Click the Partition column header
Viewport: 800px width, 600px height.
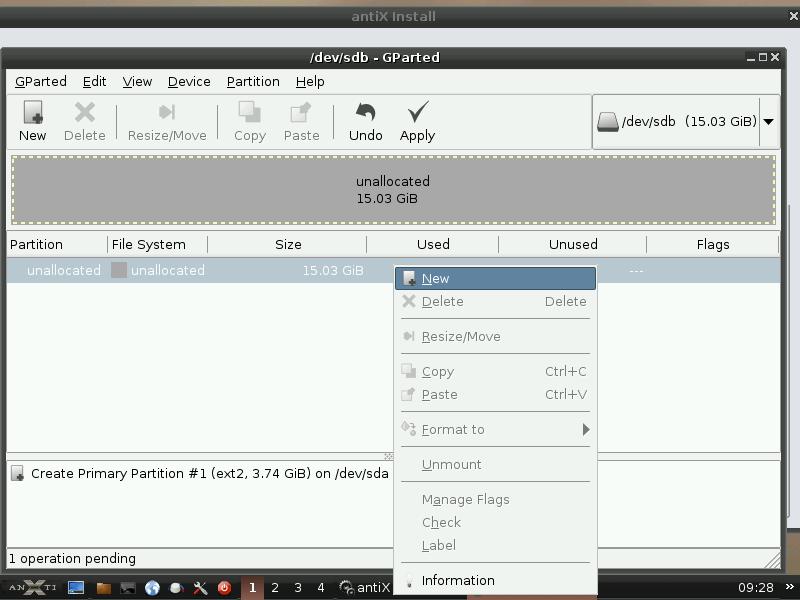(57, 244)
